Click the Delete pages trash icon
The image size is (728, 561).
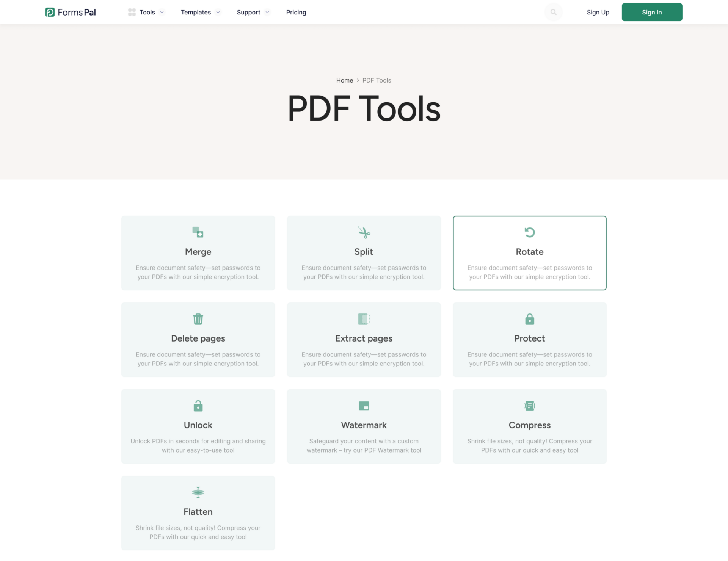click(x=198, y=319)
